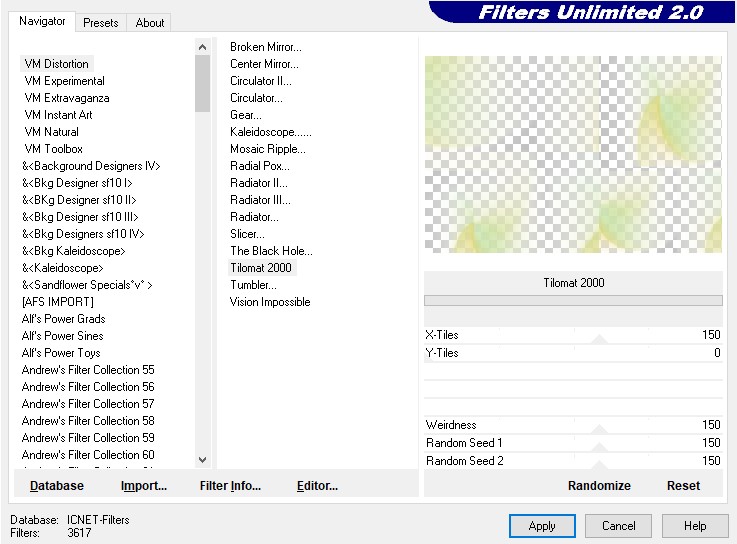Randomize the filter settings
737x544 pixels.
coord(599,486)
